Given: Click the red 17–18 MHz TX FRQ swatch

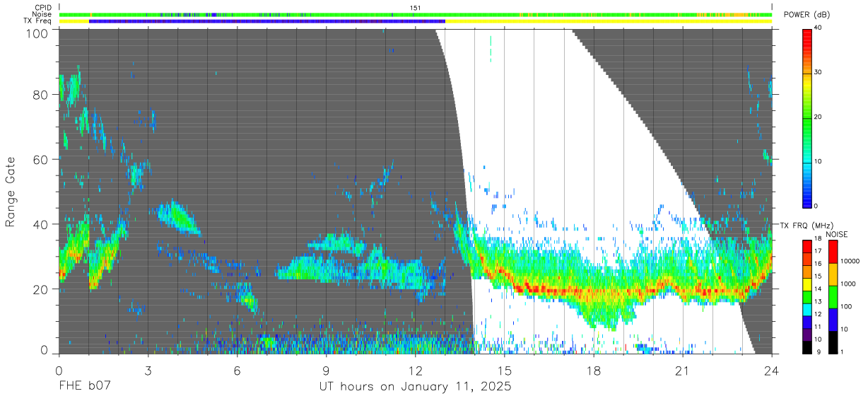Looking at the screenshot, I should pos(807,245).
